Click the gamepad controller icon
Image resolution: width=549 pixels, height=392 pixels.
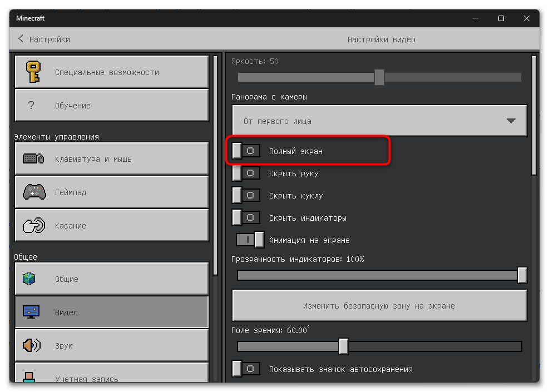point(34,192)
